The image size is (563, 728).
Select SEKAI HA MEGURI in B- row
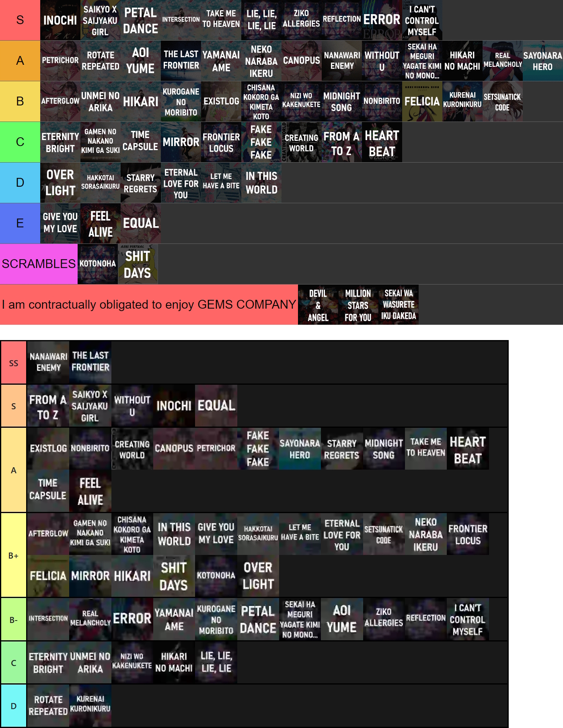tap(300, 619)
